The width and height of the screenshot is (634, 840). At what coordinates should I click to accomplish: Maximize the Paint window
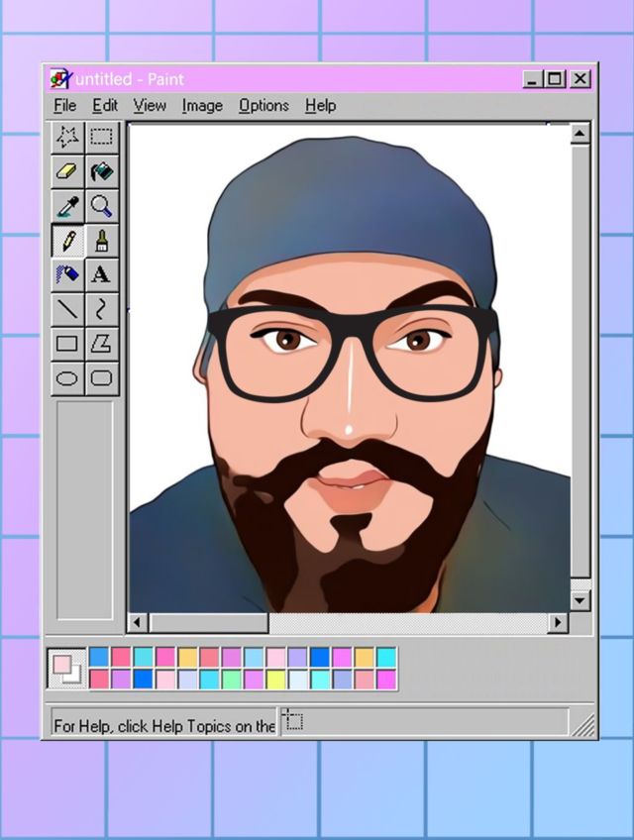[556, 79]
